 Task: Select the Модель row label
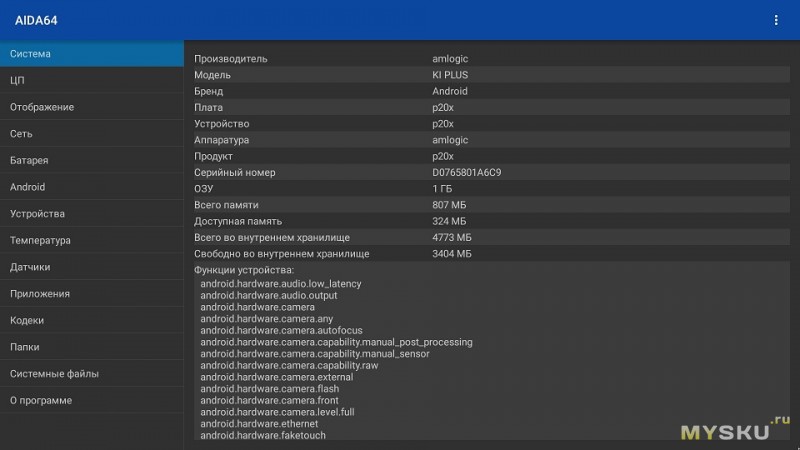212,75
